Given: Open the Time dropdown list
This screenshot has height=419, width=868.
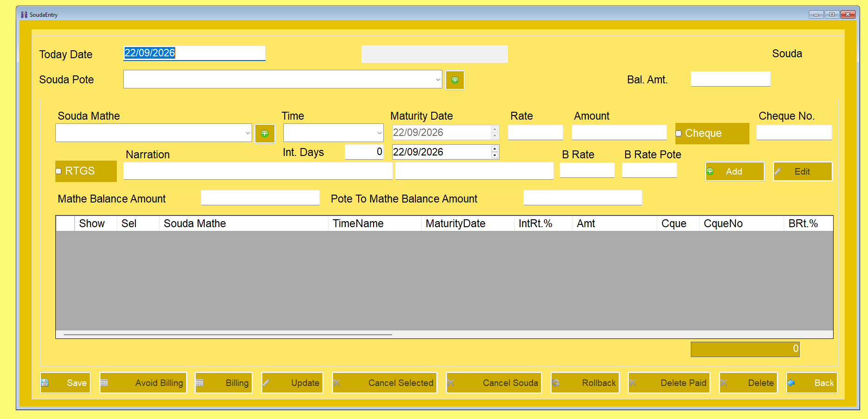Looking at the screenshot, I should tap(380, 133).
